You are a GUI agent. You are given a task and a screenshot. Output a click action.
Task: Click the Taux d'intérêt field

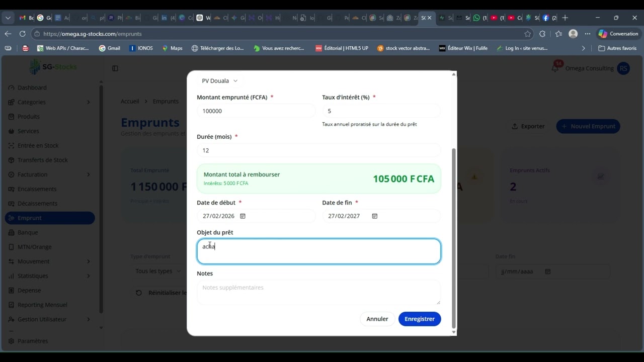tap(381, 111)
